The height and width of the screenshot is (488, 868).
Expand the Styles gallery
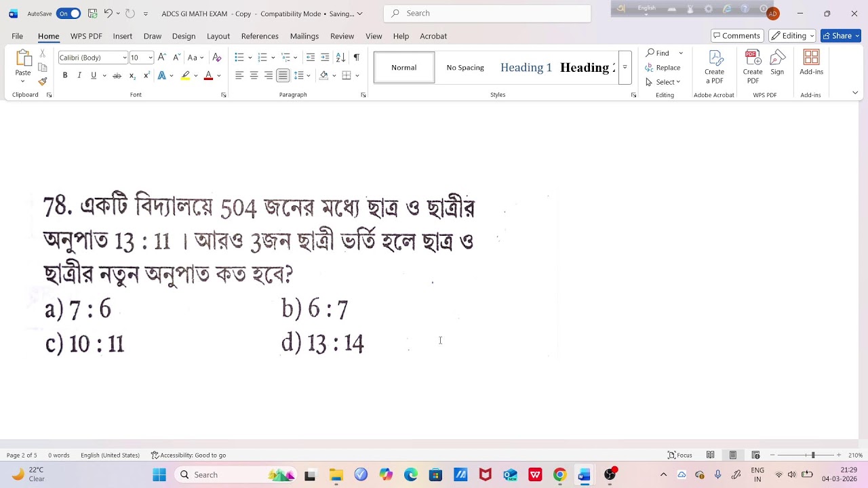tap(625, 67)
